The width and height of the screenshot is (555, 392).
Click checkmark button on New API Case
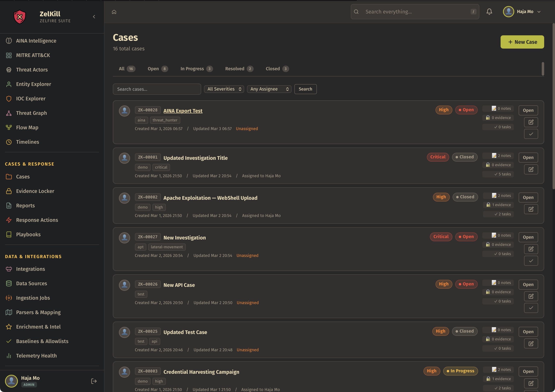(531, 308)
